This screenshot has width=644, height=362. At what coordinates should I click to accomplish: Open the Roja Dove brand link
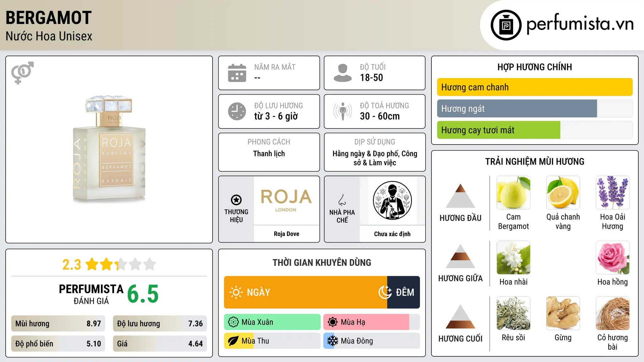pos(286,234)
